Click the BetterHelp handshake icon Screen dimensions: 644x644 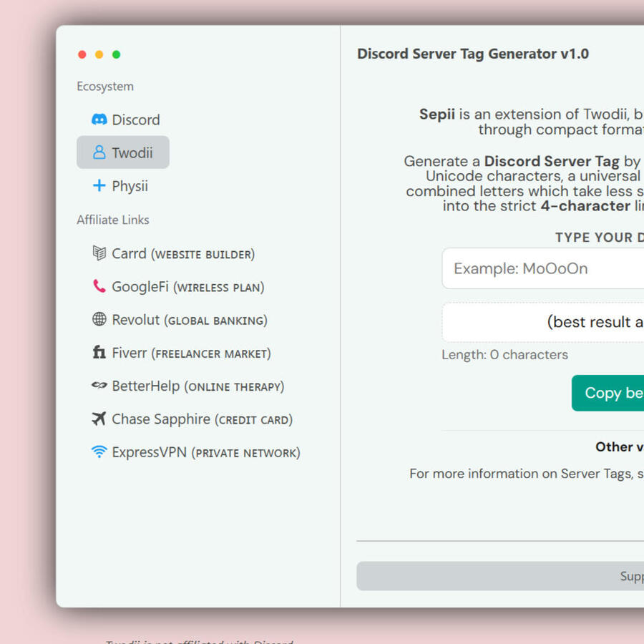(x=99, y=386)
